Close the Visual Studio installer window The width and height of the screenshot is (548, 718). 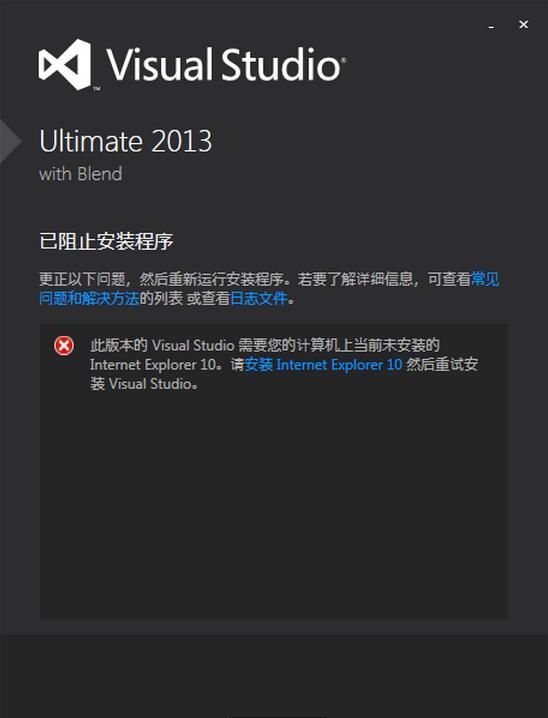click(523, 25)
